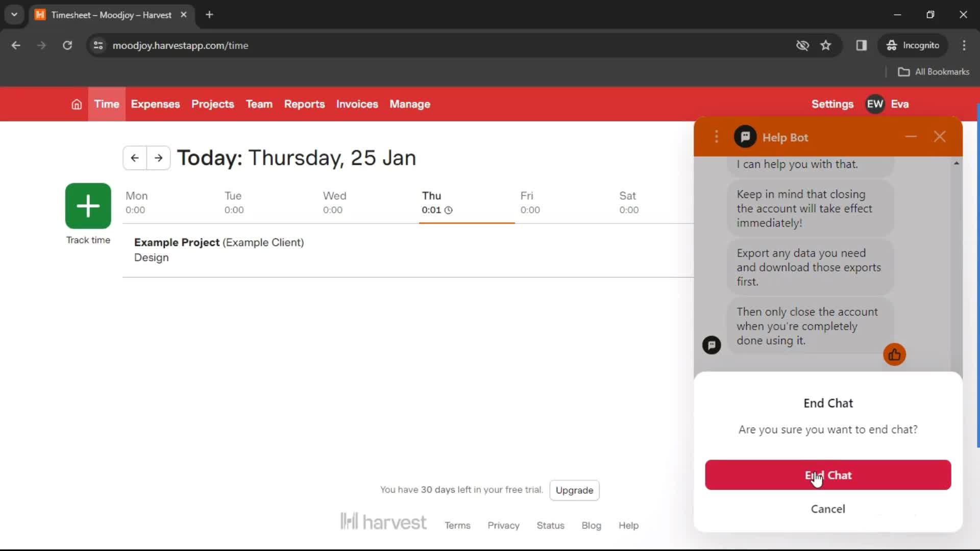The height and width of the screenshot is (551, 980).
Task: Cancel ending the chat
Action: click(x=828, y=509)
